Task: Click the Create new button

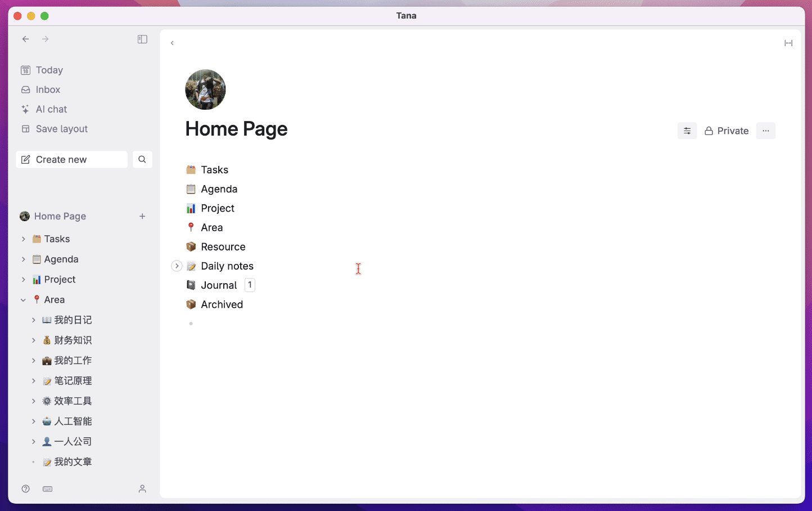Action: pyautogui.click(x=71, y=159)
